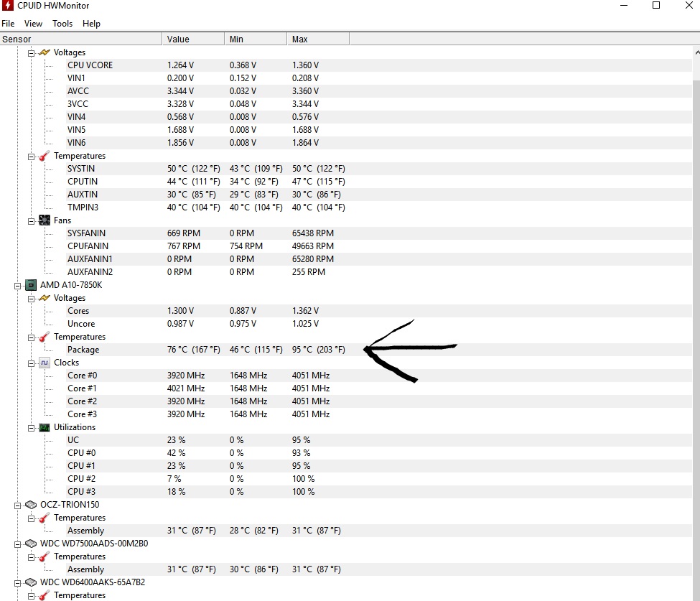Collapse the Fans node
The height and width of the screenshot is (601, 700).
tap(32, 221)
